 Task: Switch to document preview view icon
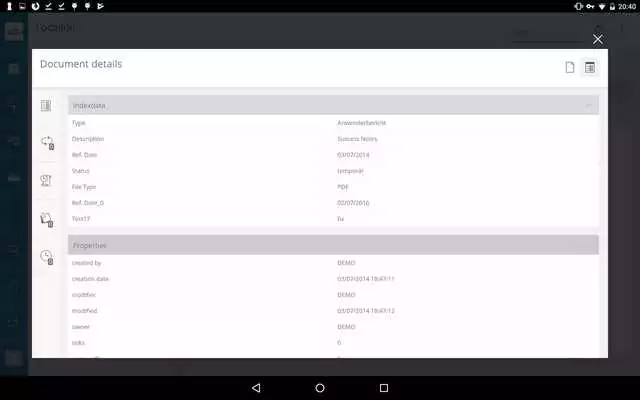pos(570,67)
